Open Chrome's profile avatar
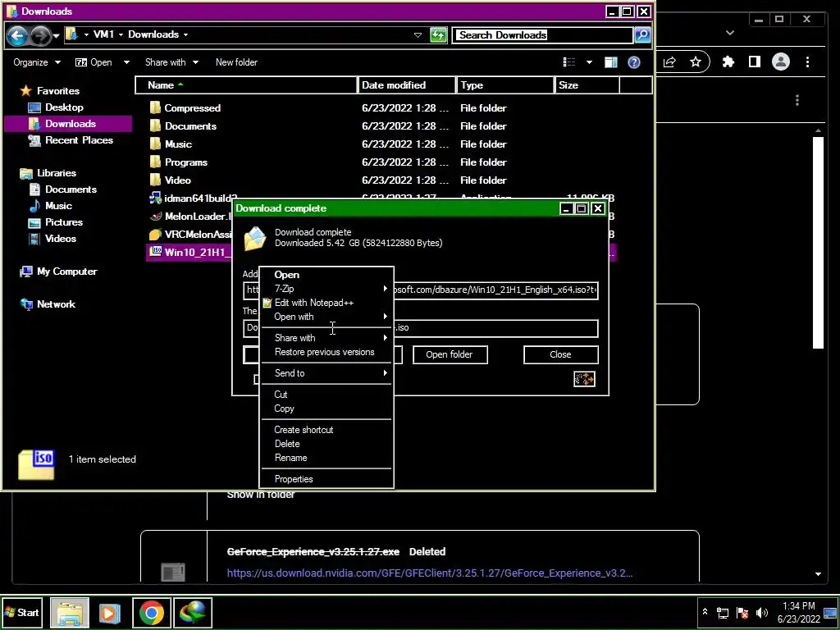Viewport: 840px width, 630px height. (781, 62)
